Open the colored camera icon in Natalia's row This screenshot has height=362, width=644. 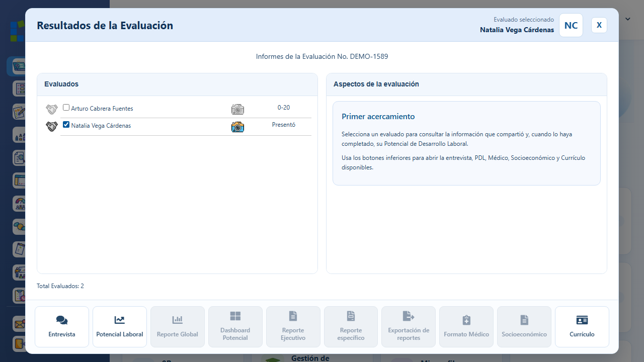click(x=237, y=127)
